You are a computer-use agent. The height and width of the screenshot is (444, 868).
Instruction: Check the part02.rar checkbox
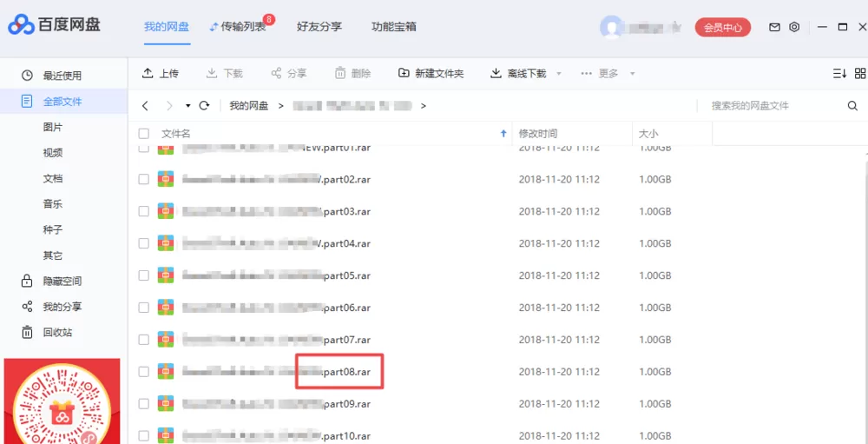point(144,180)
